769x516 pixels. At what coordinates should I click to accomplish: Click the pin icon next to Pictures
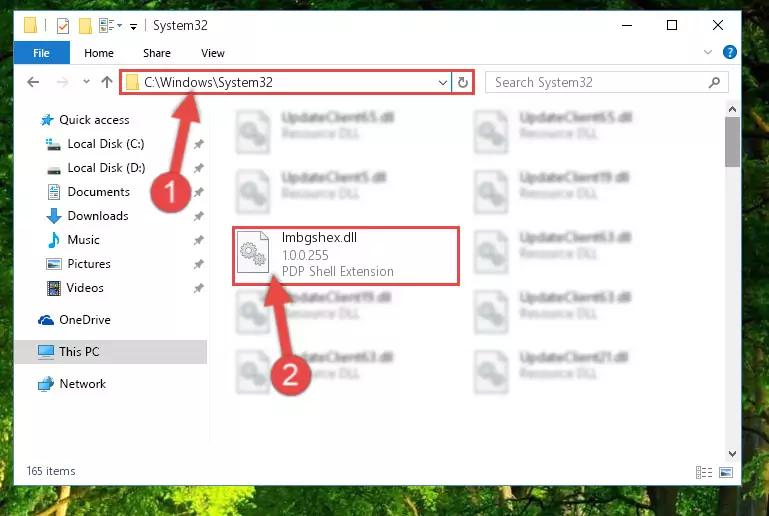(198, 264)
